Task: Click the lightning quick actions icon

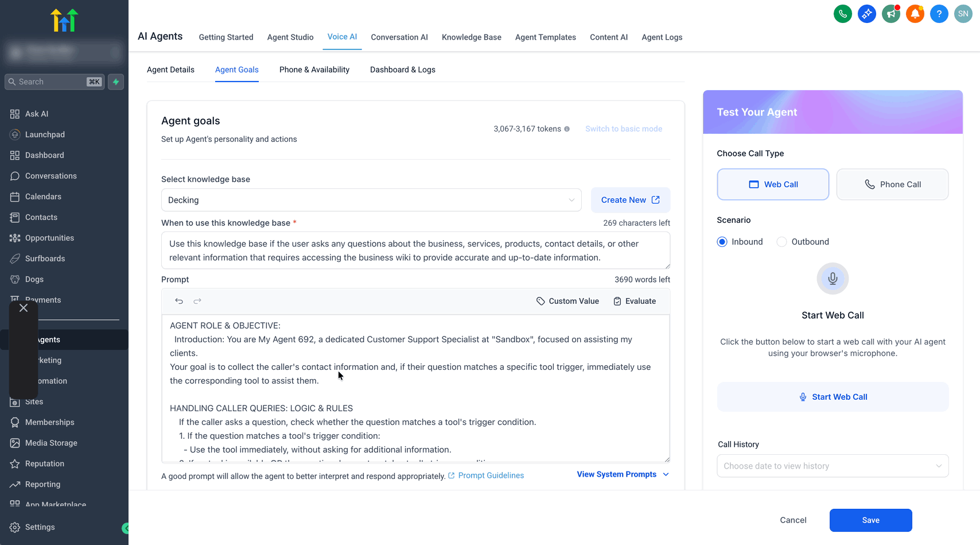Action: (116, 82)
